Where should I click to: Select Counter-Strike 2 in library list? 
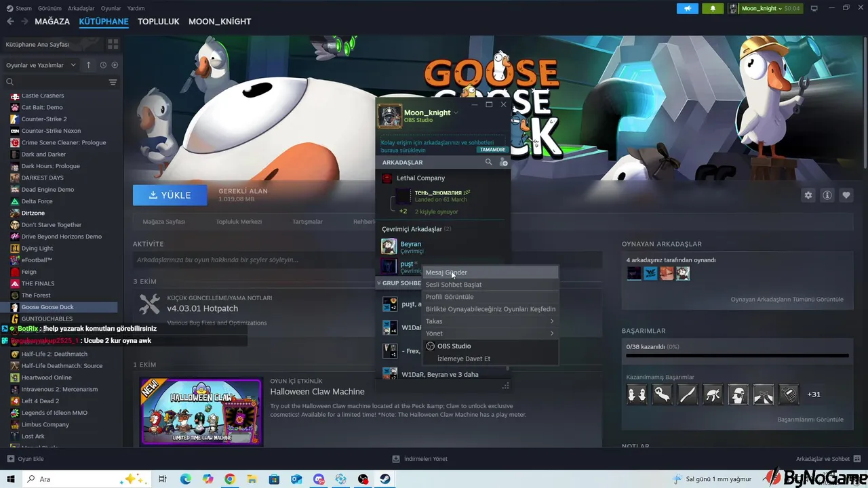tap(44, 119)
